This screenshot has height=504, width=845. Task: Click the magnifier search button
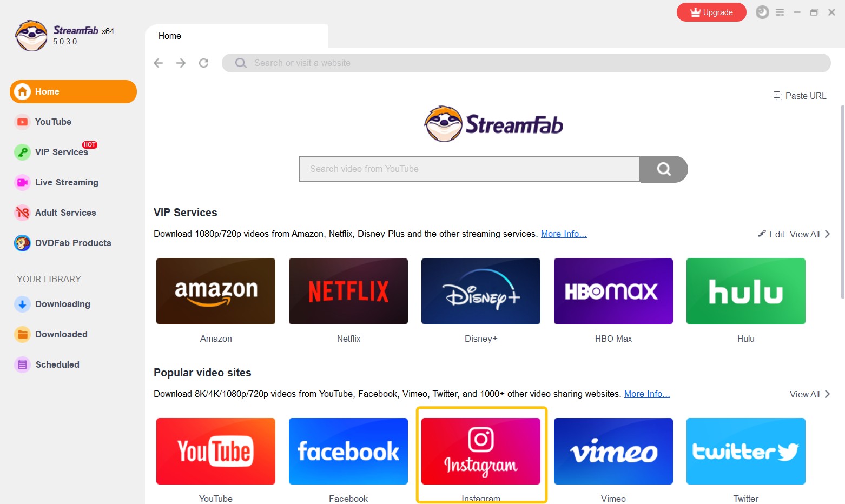click(x=664, y=169)
